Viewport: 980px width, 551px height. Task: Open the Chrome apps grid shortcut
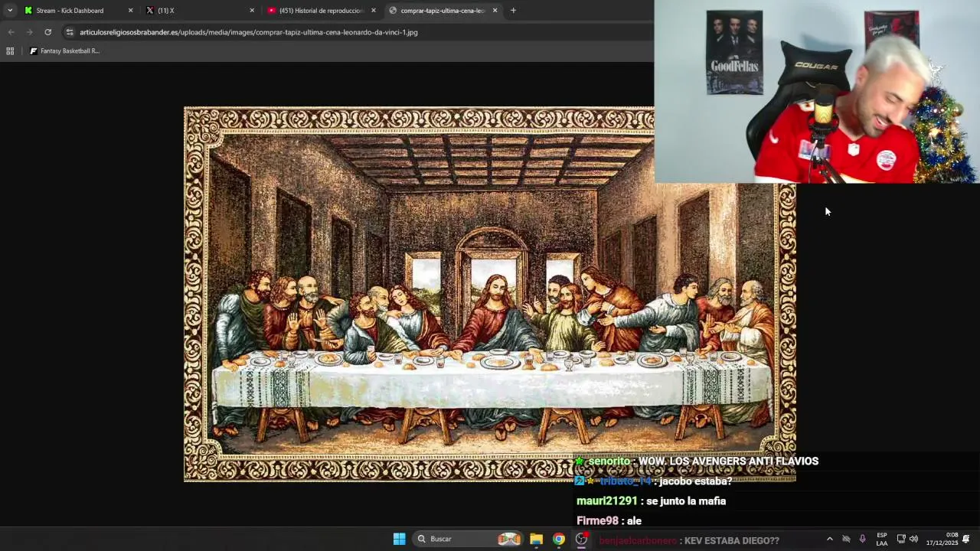pos(10,51)
